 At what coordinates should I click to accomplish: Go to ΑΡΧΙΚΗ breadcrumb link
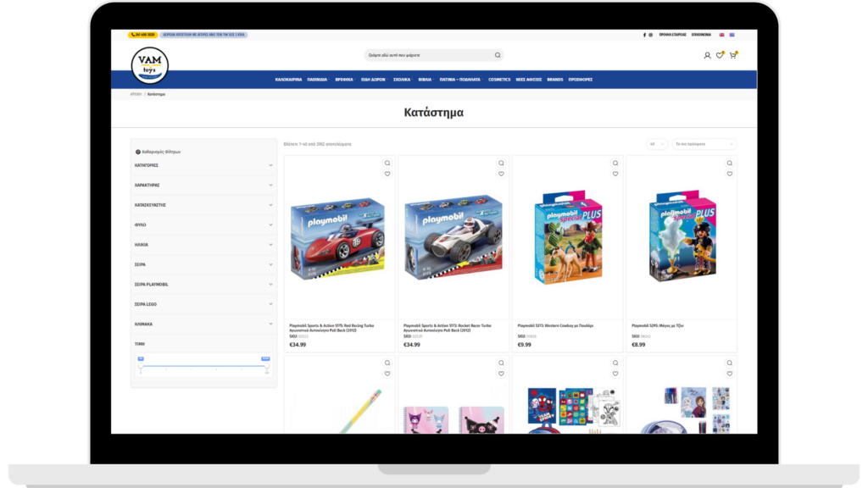(136, 94)
